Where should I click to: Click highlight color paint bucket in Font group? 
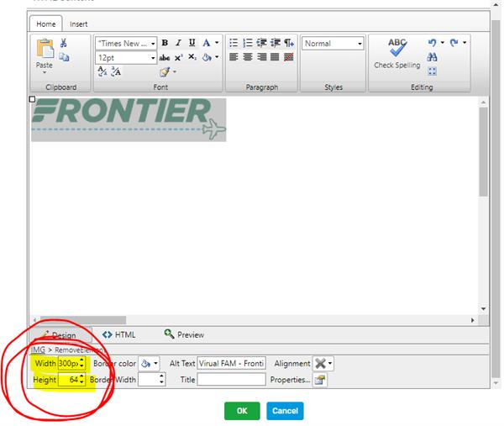[x=207, y=57]
